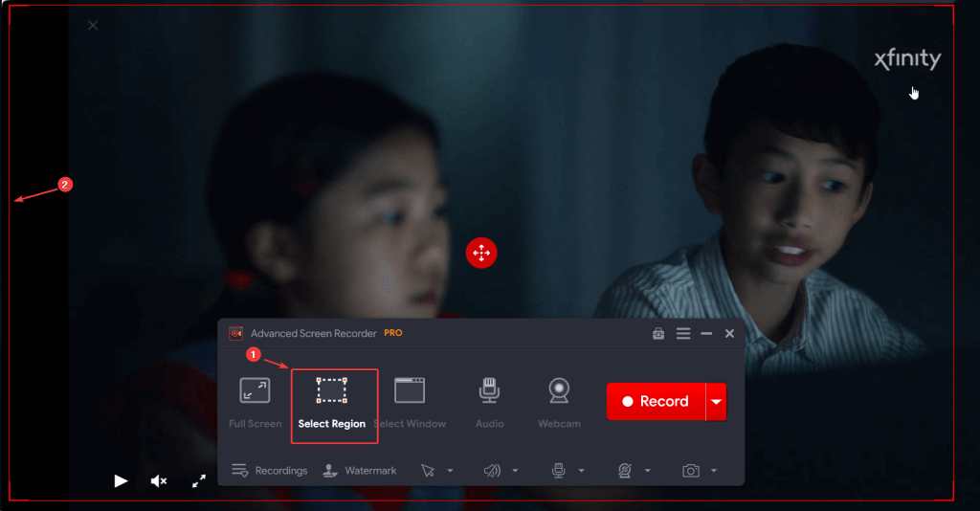Expand the Record button dropdown arrow

(716, 402)
